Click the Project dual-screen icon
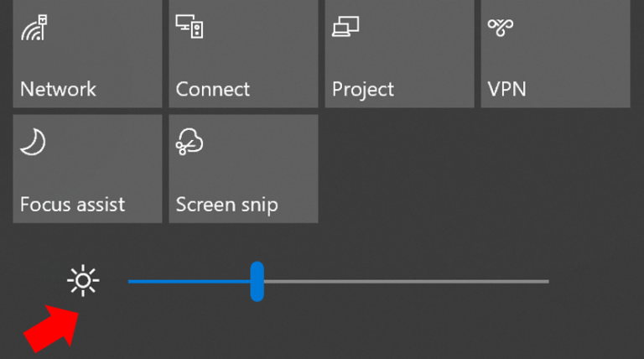 (x=345, y=26)
